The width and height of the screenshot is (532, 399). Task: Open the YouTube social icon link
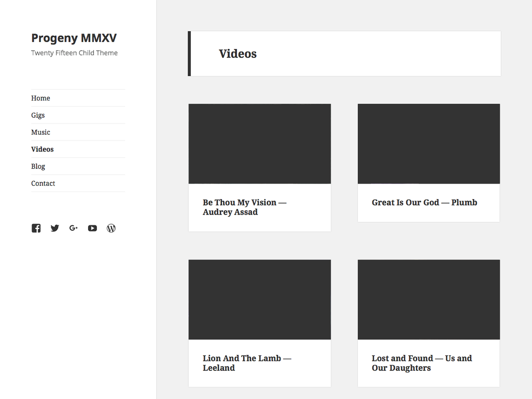point(92,228)
